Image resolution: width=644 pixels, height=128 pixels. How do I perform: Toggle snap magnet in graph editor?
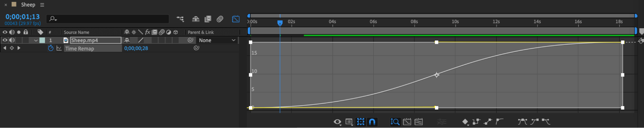[x=372, y=122]
